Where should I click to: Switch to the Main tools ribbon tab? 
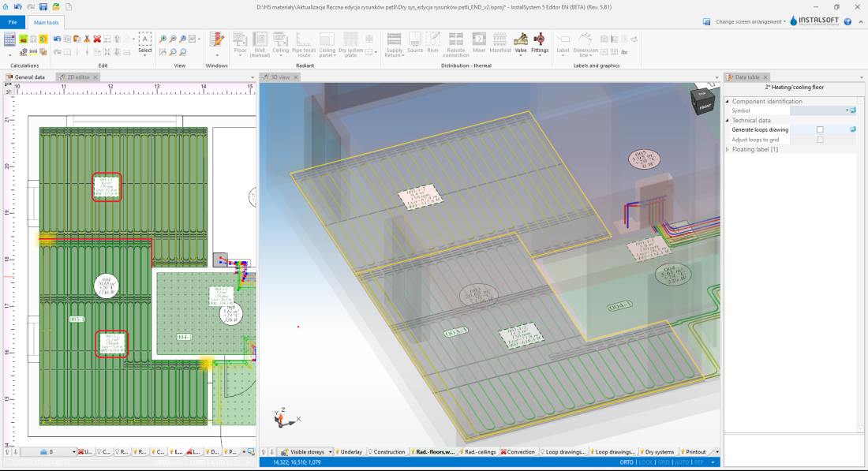pos(46,22)
